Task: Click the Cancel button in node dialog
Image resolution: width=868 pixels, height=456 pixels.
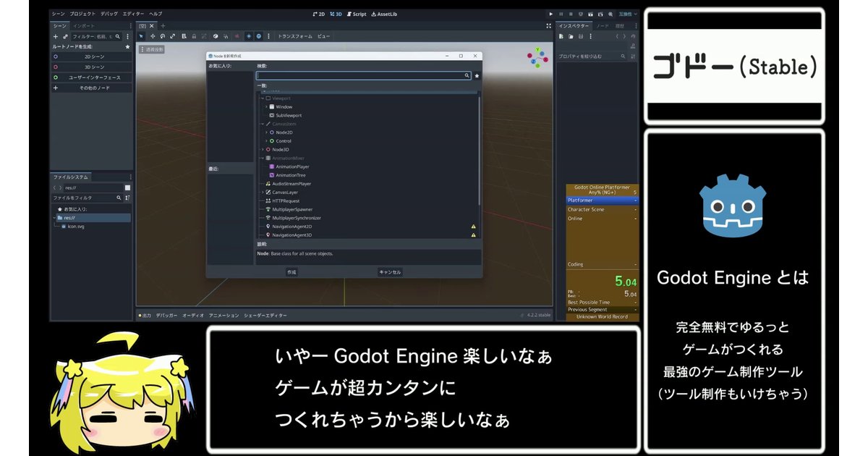Action: 390,272
